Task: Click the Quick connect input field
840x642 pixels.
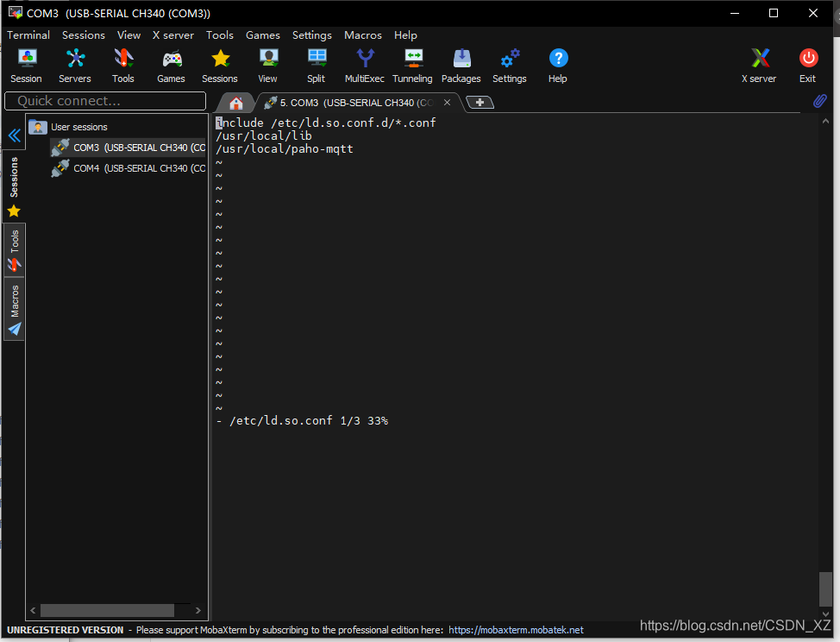Action: click(105, 101)
